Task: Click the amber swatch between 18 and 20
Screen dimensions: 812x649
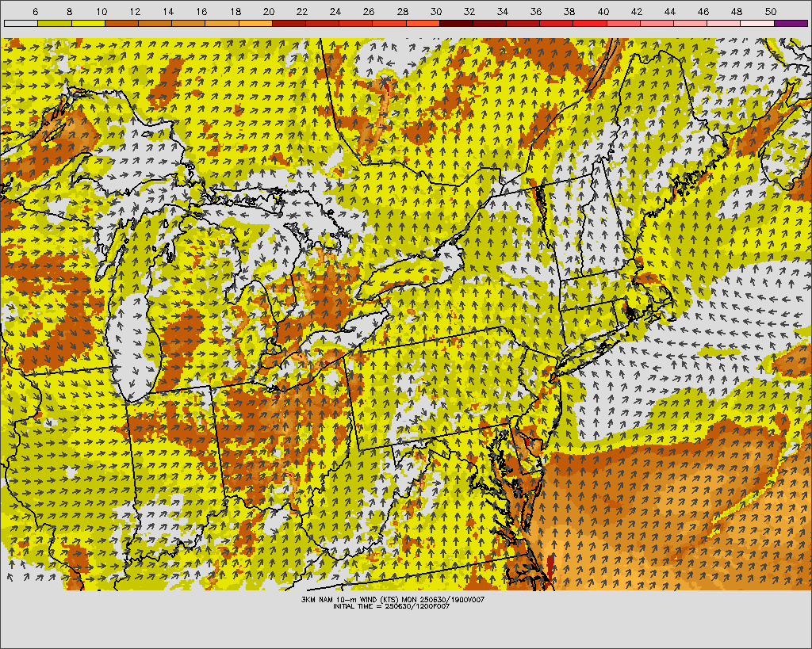Action: click(x=255, y=23)
